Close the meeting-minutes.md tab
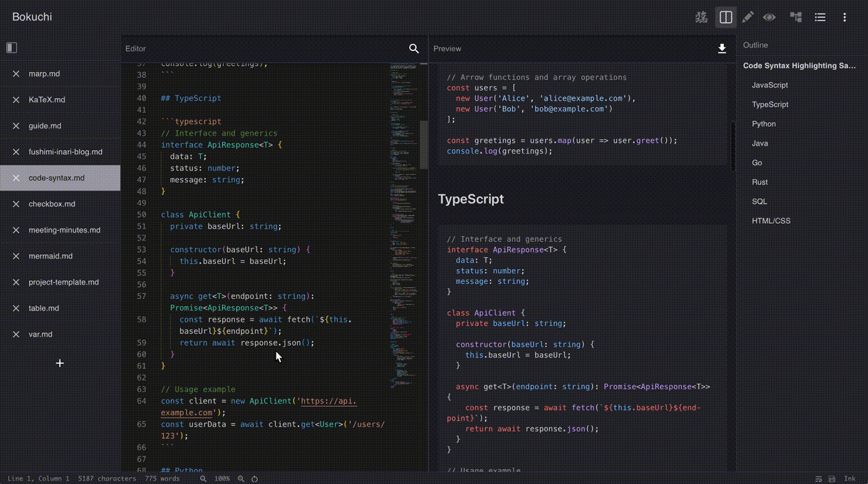868x484 pixels. point(16,230)
